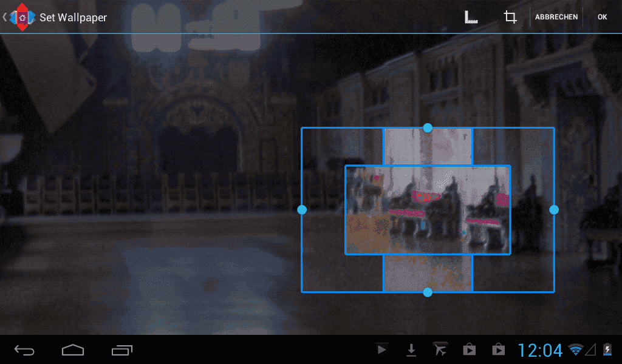Image resolution: width=622 pixels, height=364 pixels.
Task: Tap the 12:04 clock
Action: [x=540, y=350]
